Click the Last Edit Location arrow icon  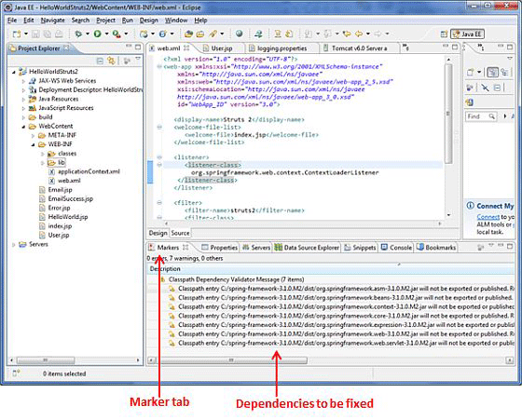tap(347, 34)
